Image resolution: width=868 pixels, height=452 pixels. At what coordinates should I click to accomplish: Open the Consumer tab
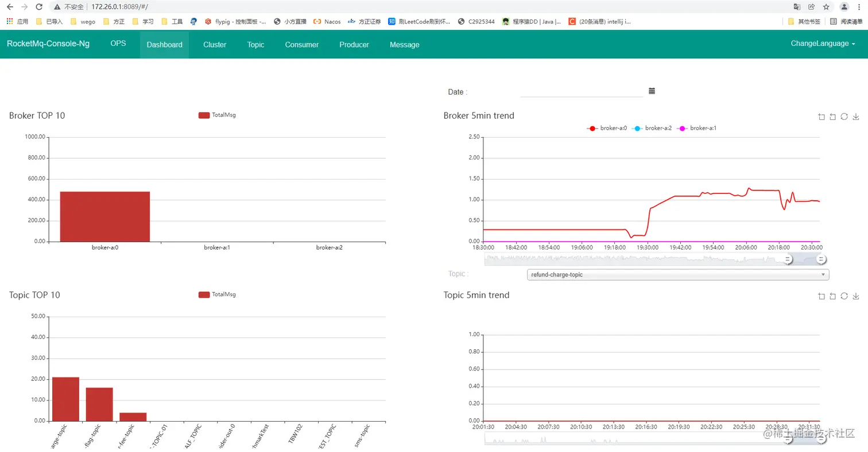302,45
